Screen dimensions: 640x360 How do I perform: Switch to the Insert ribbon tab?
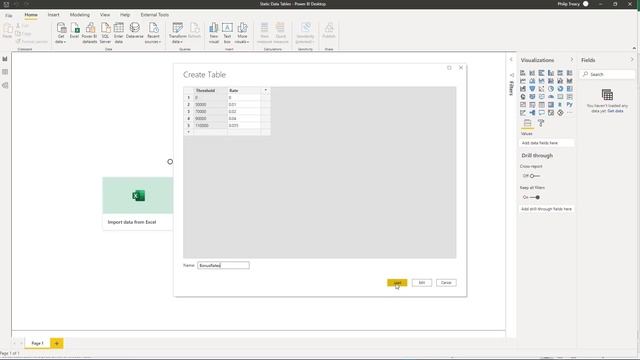[x=53, y=15]
